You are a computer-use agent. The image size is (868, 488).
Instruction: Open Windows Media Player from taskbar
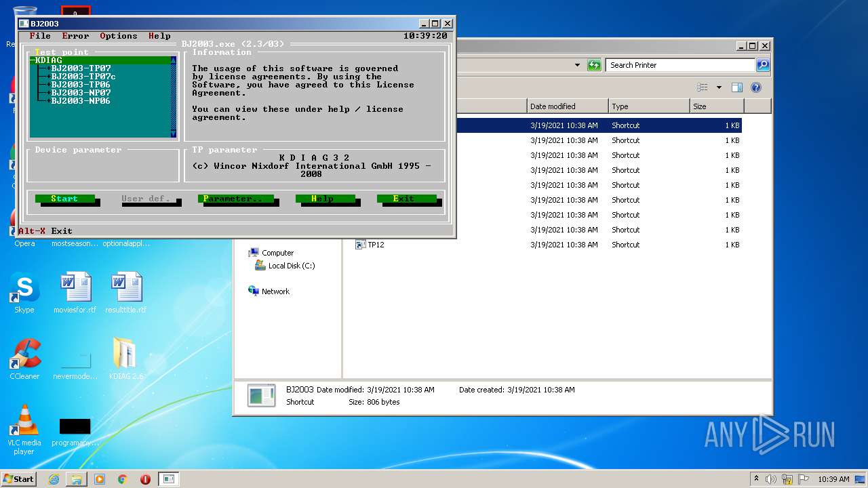[x=100, y=479]
